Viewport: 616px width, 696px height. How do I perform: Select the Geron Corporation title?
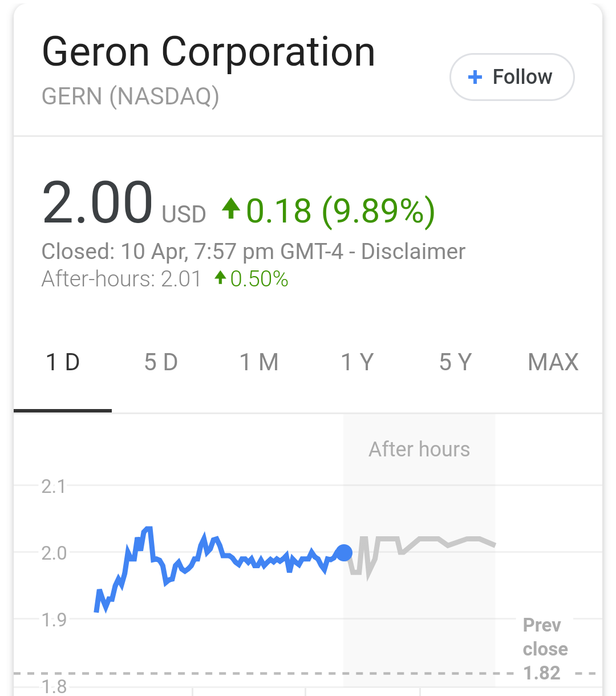(x=209, y=52)
